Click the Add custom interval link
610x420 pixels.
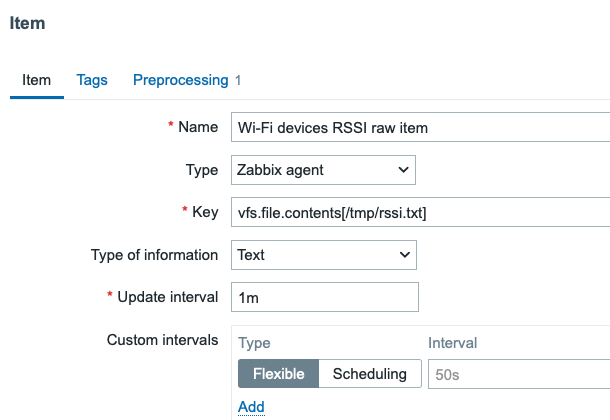coord(251,406)
